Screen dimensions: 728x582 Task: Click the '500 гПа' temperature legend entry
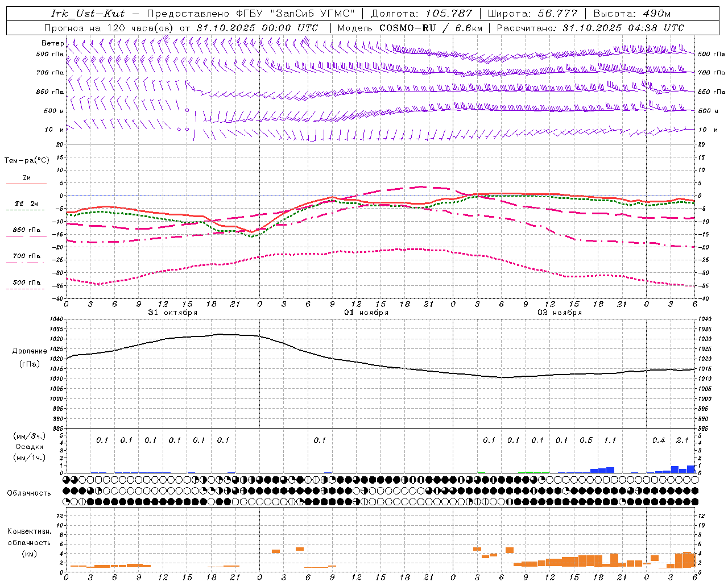pos(26,282)
